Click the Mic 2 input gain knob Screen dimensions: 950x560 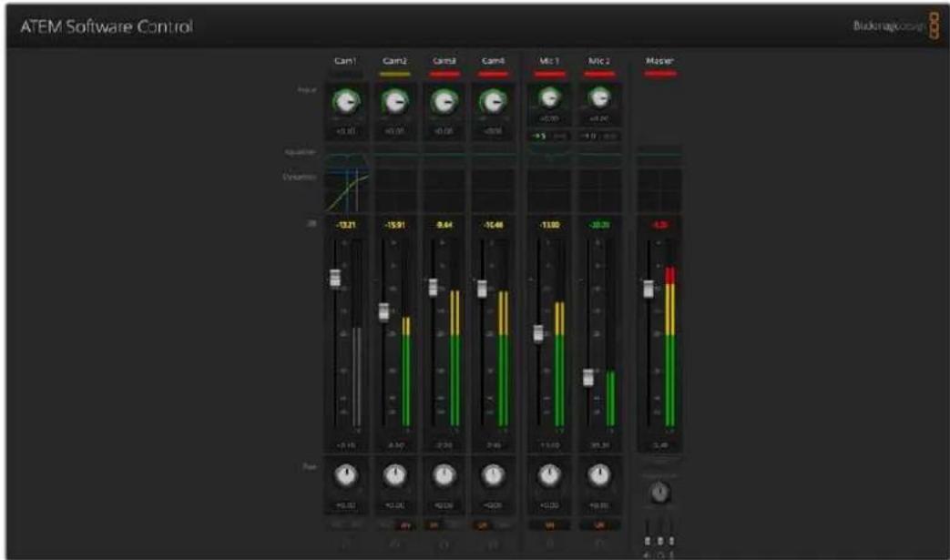point(599,97)
